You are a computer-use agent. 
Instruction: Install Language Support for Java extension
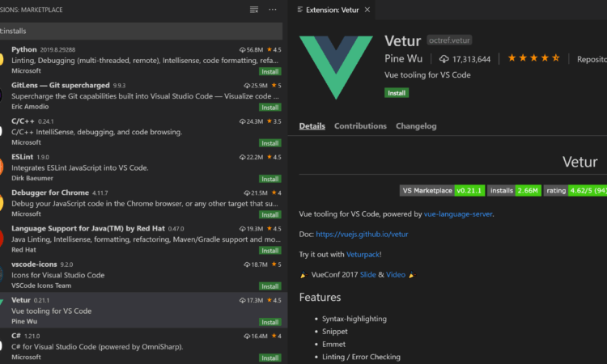coord(270,250)
